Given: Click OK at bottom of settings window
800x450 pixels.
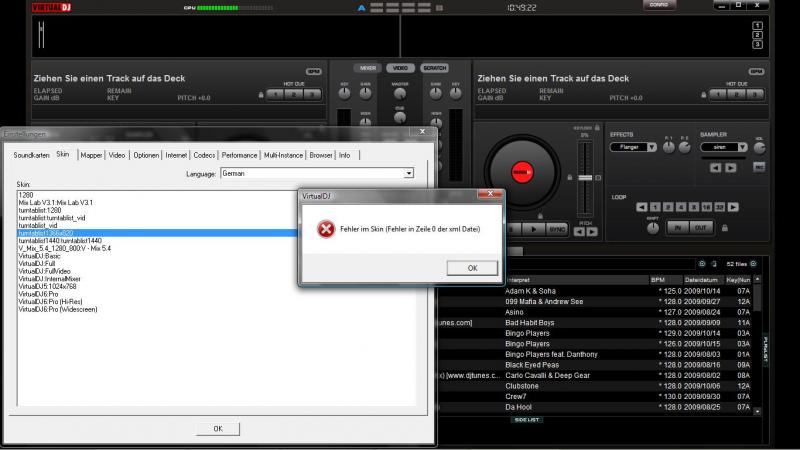Looking at the screenshot, I should [218, 429].
